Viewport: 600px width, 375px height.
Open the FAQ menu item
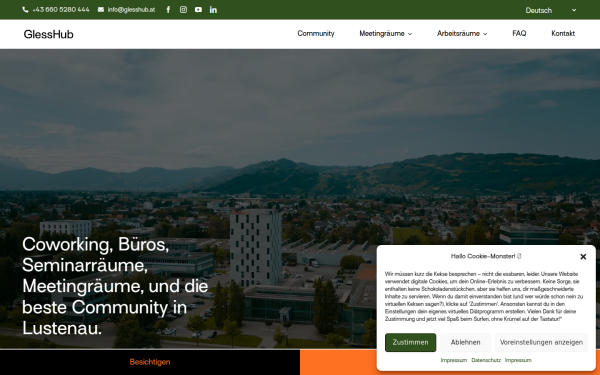click(519, 34)
